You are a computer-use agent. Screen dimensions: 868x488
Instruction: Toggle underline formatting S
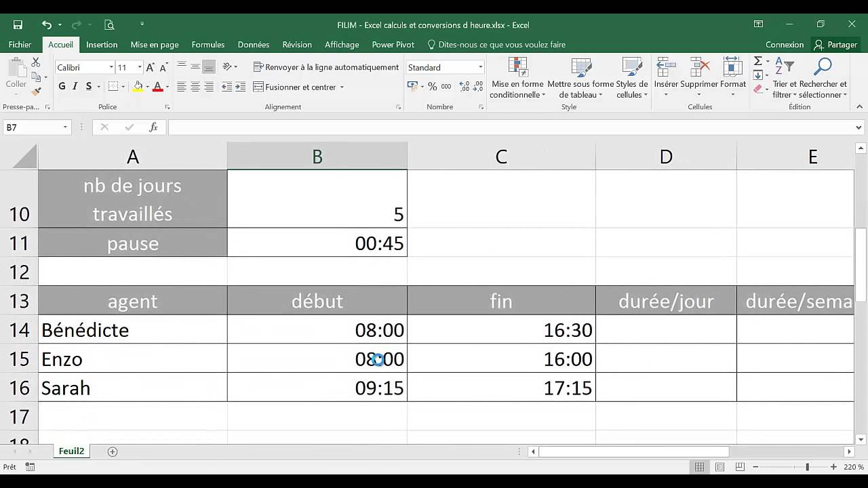(x=89, y=87)
